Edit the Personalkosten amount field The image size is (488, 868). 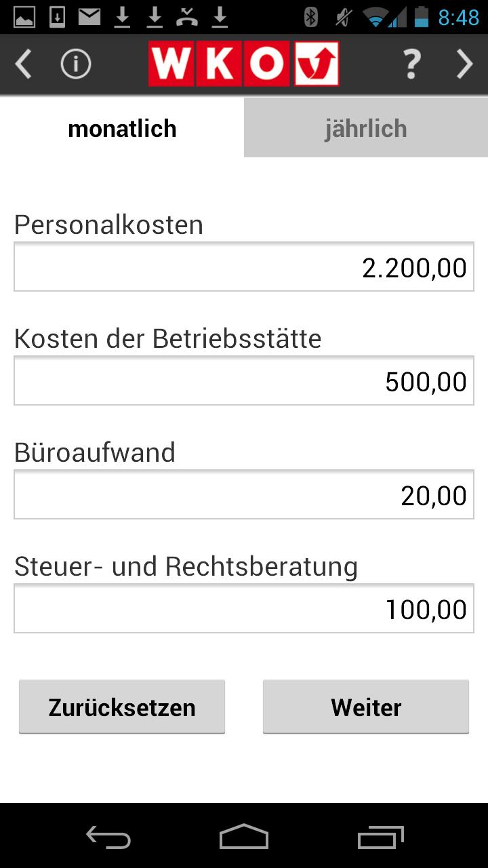tap(244, 266)
